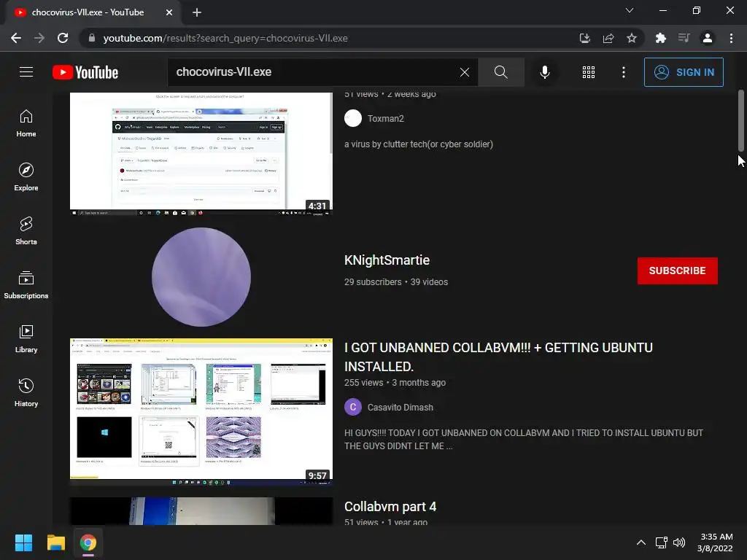
Task: Open History in the sidebar
Action: (26, 393)
